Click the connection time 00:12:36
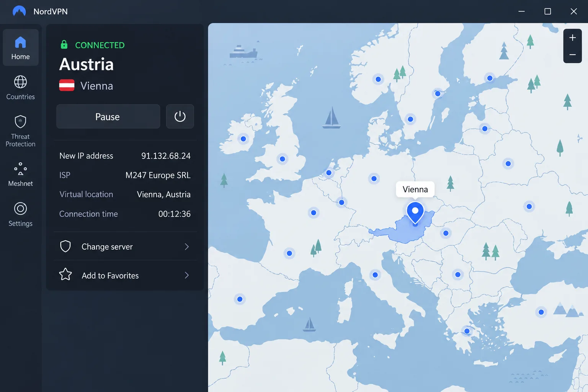Viewport: 588px width, 392px height. point(174,214)
